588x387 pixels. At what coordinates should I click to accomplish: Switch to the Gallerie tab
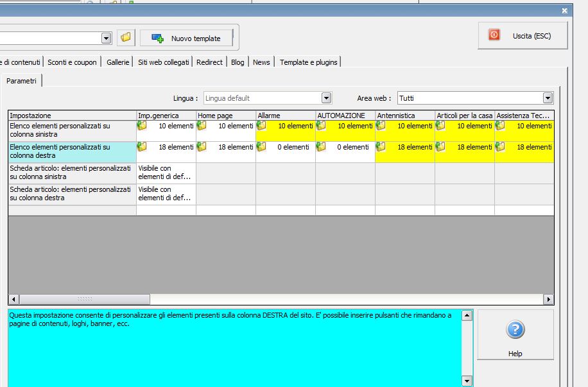tap(117, 62)
